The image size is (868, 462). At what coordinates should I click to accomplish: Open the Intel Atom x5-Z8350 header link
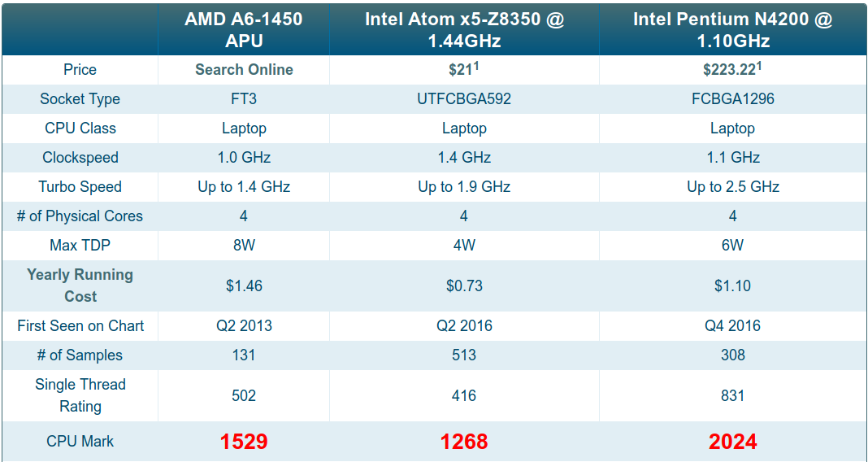point(464,30)
